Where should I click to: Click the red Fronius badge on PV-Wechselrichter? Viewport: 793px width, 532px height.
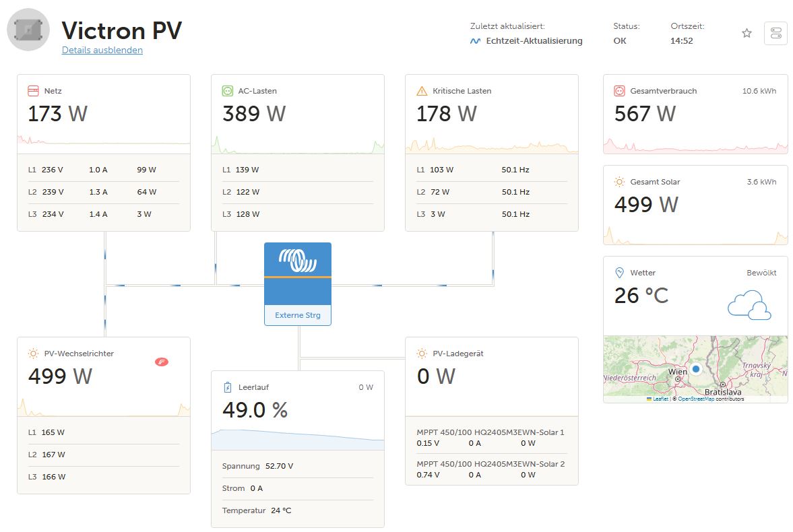tap(161, 362)
